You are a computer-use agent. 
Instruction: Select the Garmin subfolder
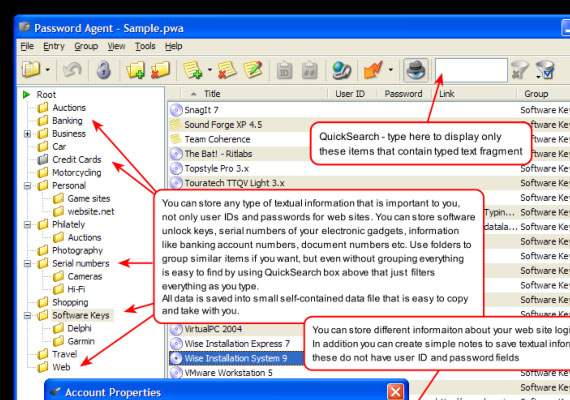[81, 341]
